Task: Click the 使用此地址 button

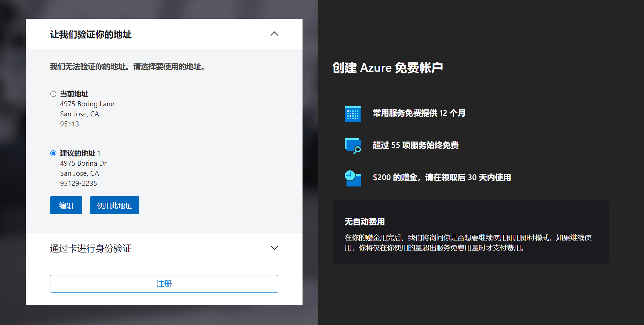Action: click(114, 205)
